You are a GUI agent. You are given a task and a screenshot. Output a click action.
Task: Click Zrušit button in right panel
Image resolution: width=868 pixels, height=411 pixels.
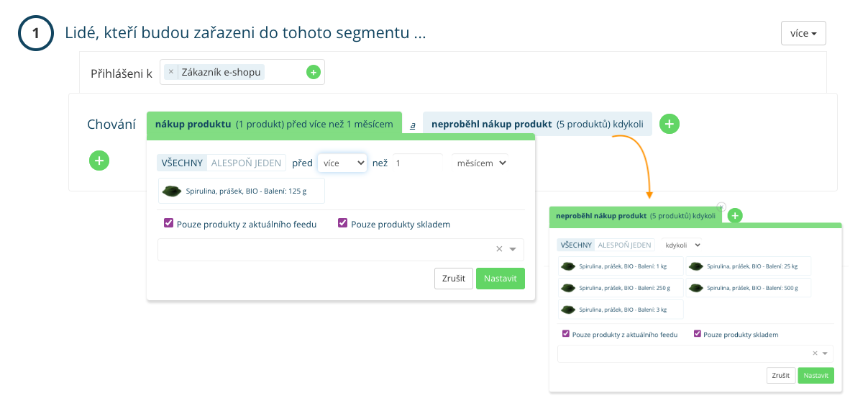point(780,376)
